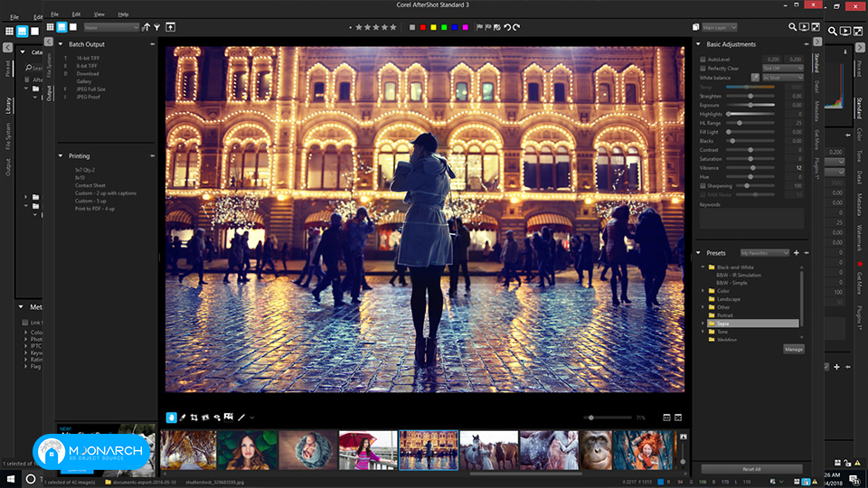Switch to the Detail tab in front window

tap(816, 87)
